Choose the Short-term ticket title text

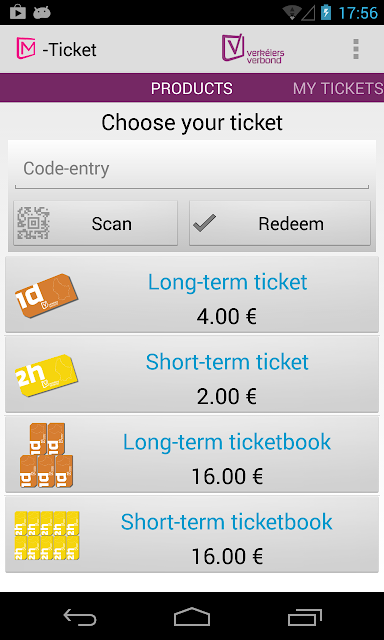[227, 362]
